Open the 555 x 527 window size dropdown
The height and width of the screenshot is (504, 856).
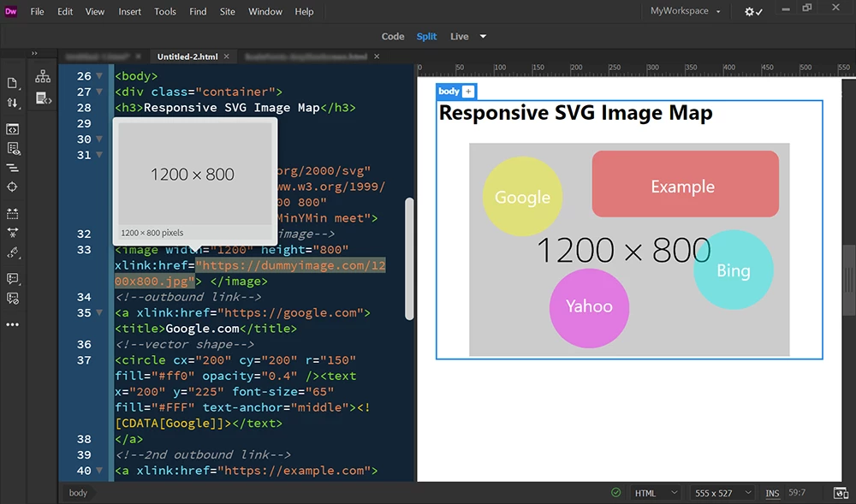[722, 493]
